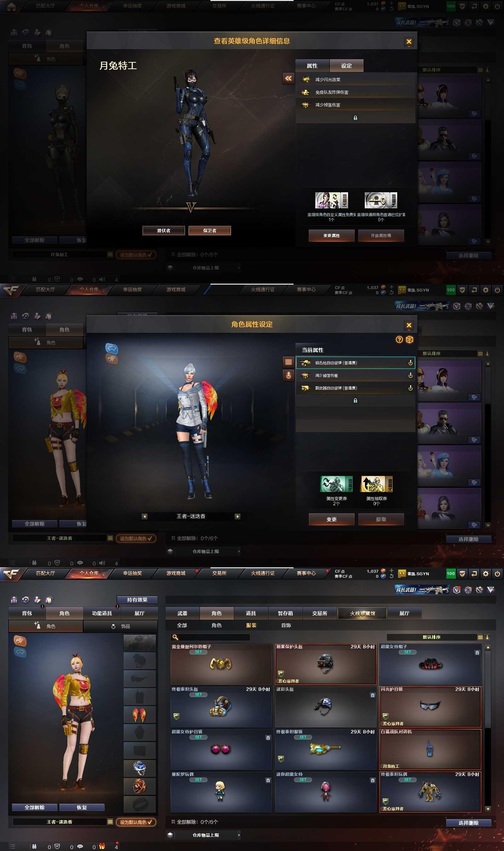Collapse panel with double-left-arrow button near 减少闪光效果
The width and height of the screenshot is (504, 851).
[288, 78]
